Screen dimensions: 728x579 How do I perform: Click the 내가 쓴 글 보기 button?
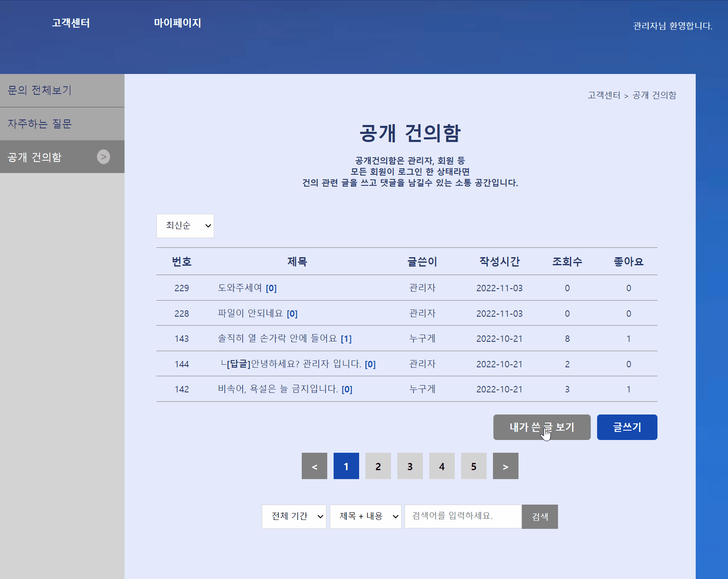pyautogui.click(x=541, y=427)
